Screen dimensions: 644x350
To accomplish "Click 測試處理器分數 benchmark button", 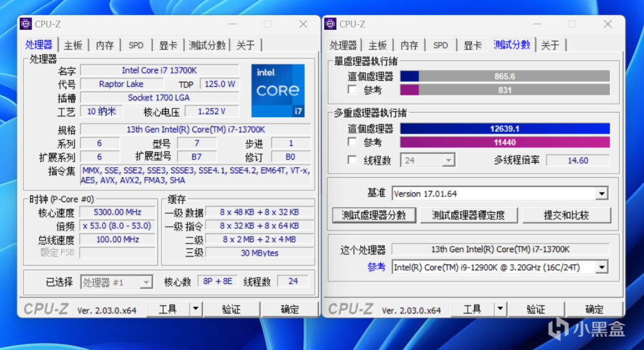I will tap(374, 215).
